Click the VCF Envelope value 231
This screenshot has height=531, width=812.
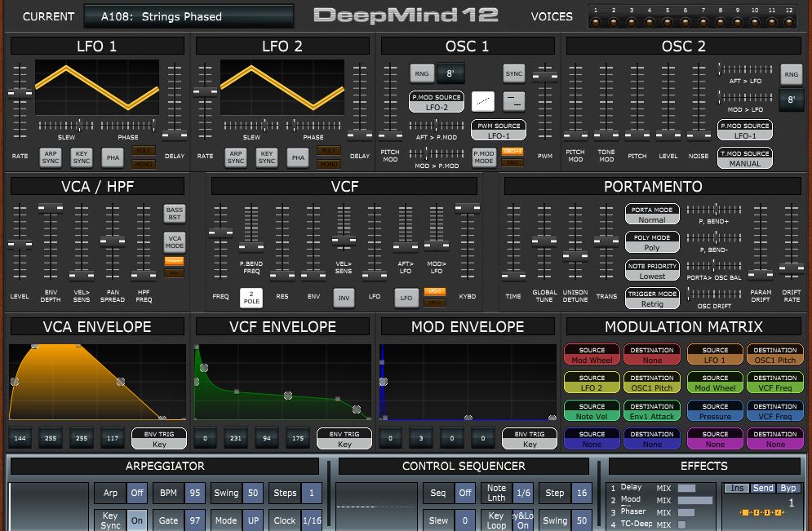(x=236, y=438)
